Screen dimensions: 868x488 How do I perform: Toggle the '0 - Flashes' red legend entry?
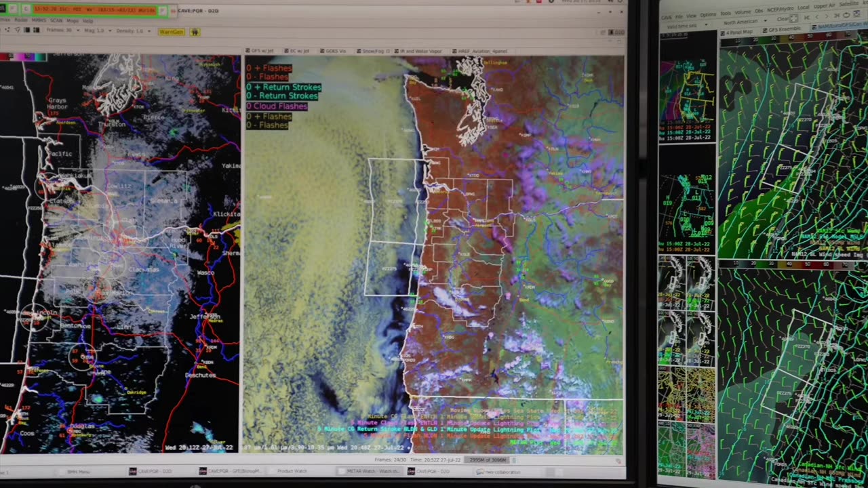pos(267,77)
